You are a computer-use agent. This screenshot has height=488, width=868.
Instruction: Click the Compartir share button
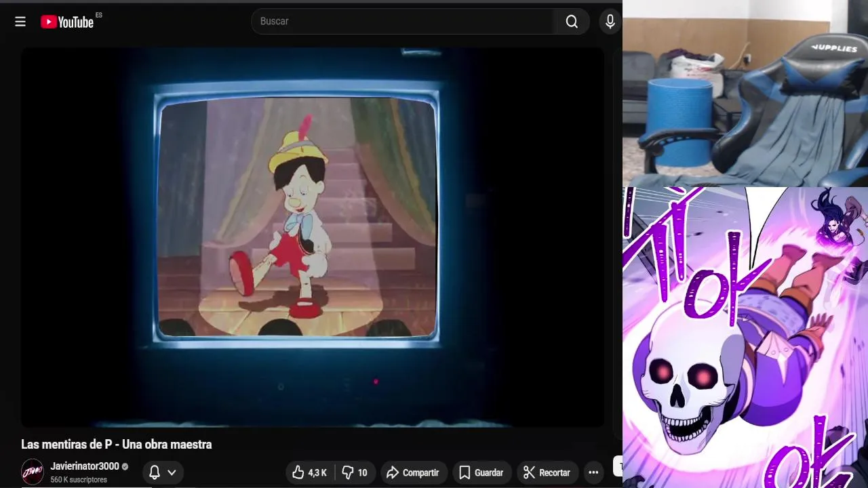[x=413, y=472]
